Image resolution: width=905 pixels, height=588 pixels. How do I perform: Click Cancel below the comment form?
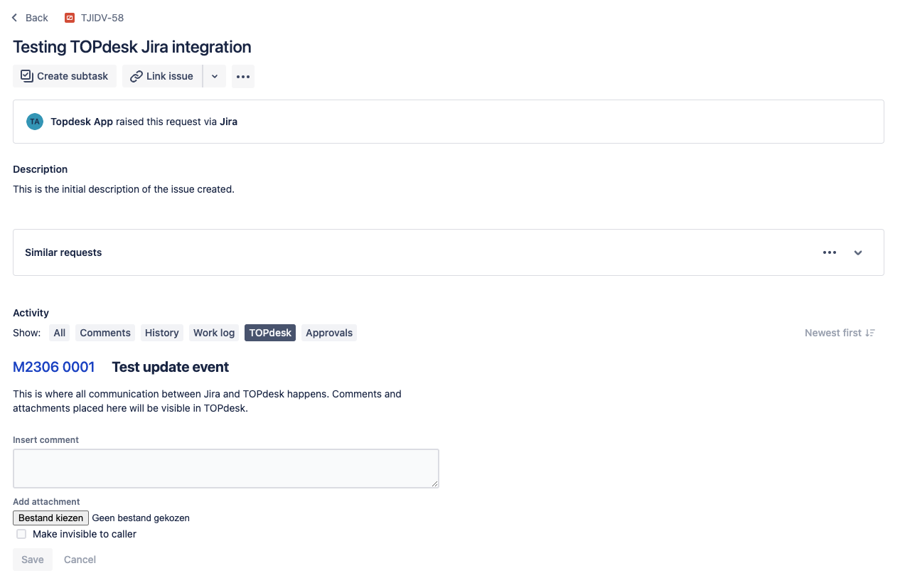(x=80, y=560)
